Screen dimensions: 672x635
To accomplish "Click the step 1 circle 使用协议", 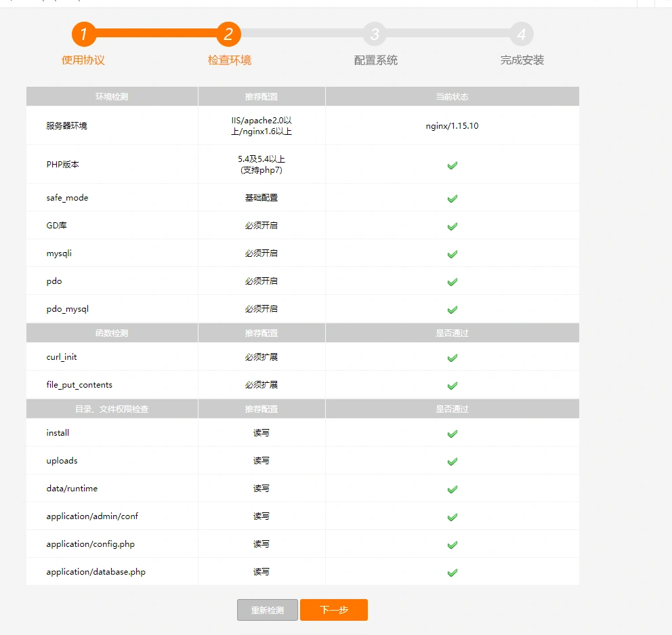I will 83,35.
